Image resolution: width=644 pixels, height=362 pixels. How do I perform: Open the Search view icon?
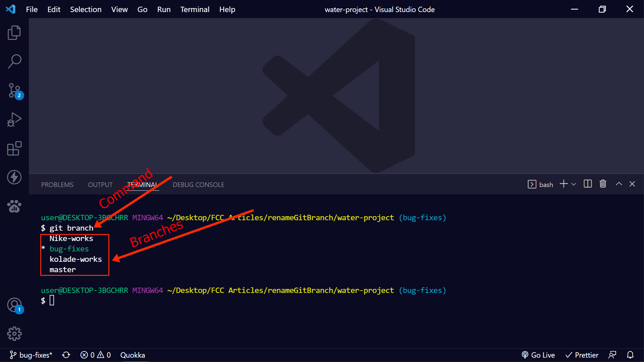coord(14,61)
